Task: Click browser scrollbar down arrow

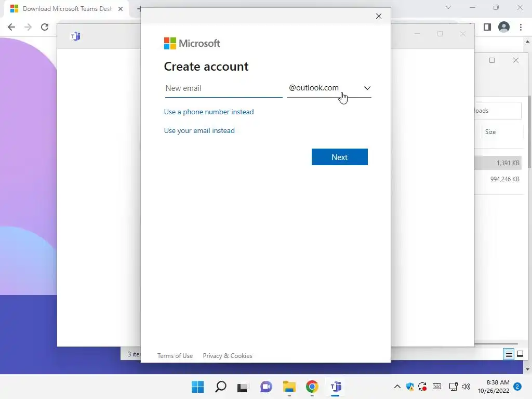Action: (528, 369)
